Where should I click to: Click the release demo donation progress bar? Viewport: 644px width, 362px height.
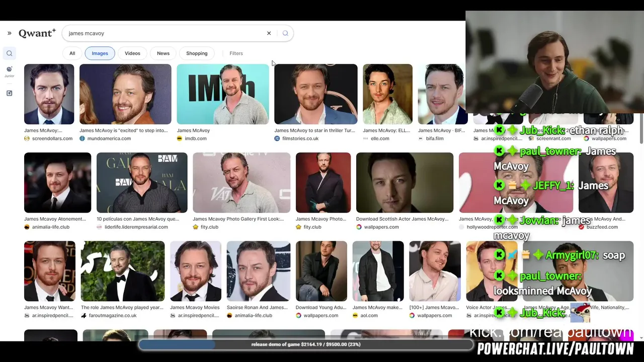pos(306,344)
